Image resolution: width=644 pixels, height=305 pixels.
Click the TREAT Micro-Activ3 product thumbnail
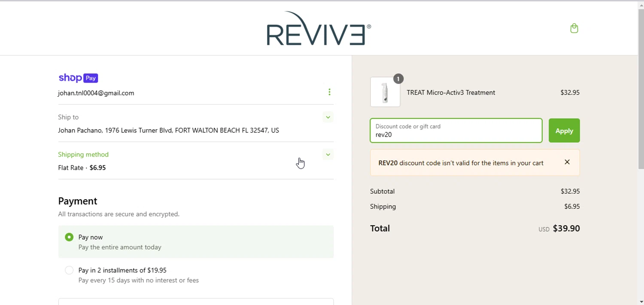pos(385,92)
